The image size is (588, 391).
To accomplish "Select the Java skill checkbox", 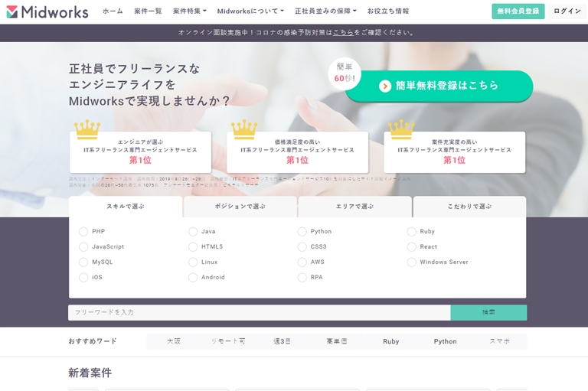I will click(x=193, y=232).
